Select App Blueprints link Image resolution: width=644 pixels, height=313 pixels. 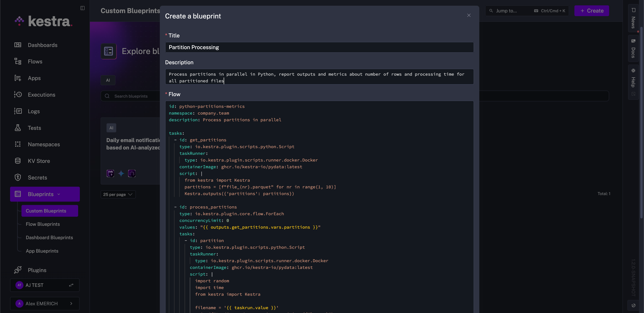pos(42,251)
